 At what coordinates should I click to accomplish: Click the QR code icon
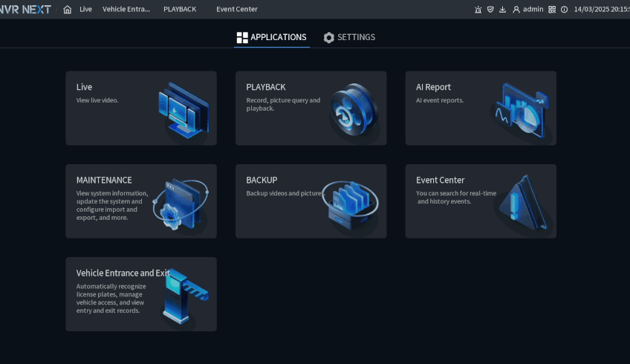[x=552, y=10]
